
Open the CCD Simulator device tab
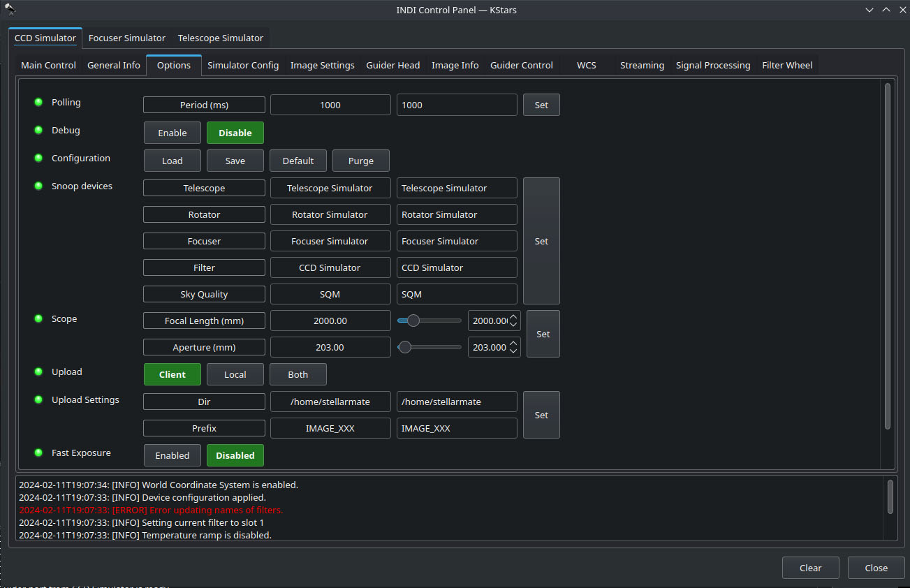coord(45,38)
